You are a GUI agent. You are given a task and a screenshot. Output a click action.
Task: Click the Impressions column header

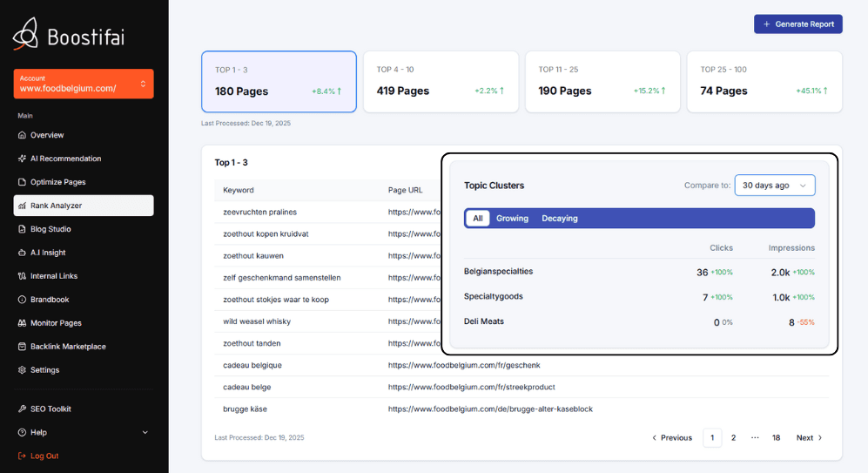point(791,247)
